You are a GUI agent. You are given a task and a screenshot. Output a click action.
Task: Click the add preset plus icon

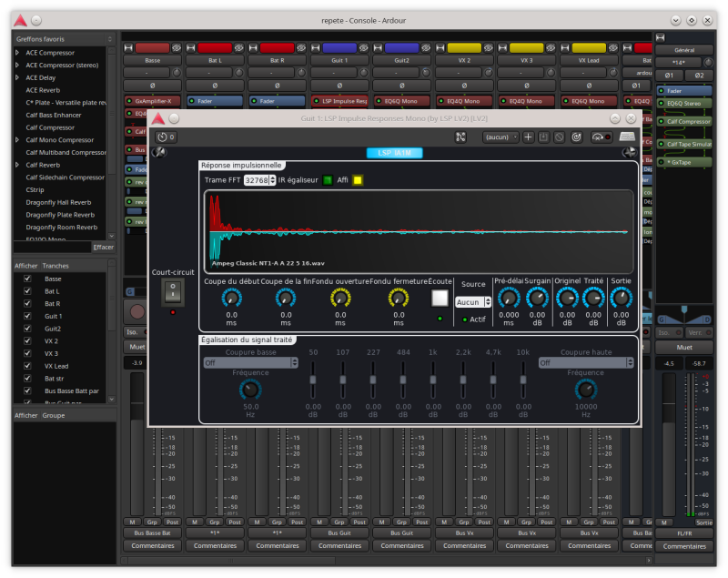coord(529,137)
